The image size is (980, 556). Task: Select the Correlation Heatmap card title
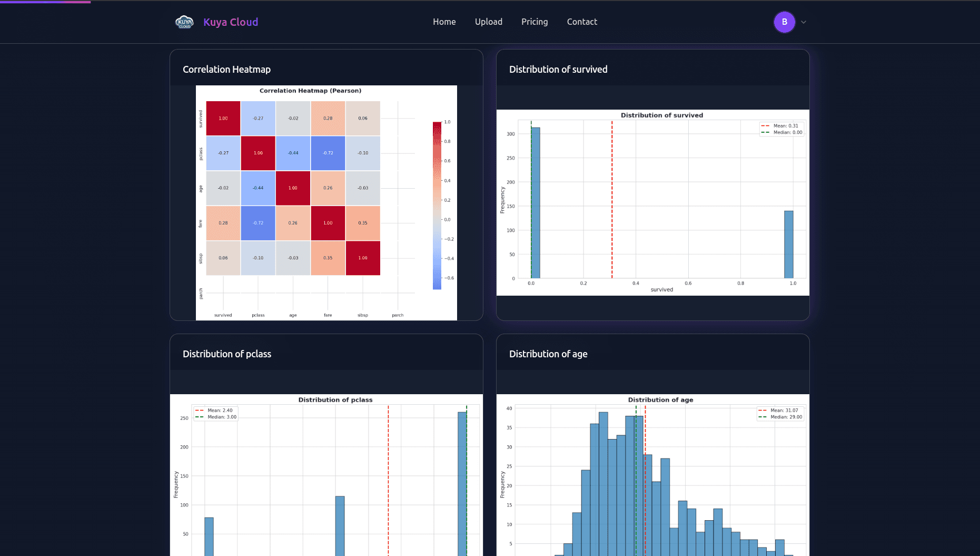(226, 70)
